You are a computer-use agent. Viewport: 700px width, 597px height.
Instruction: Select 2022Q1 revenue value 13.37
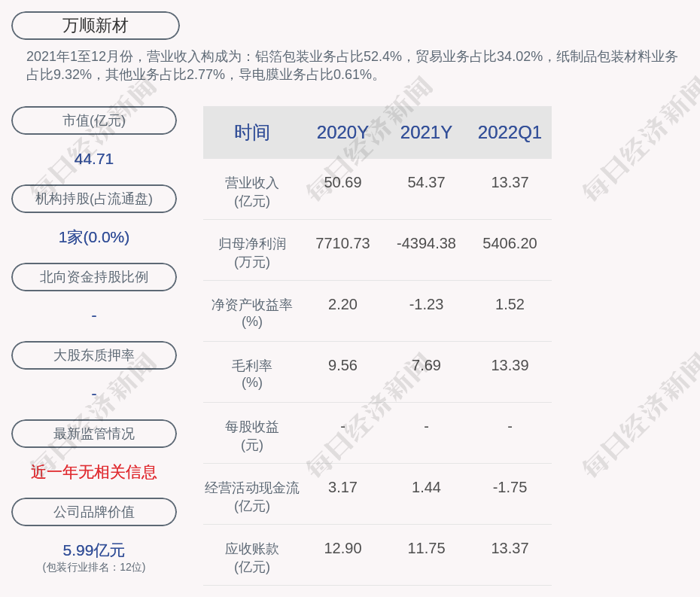tap(510, 182)
